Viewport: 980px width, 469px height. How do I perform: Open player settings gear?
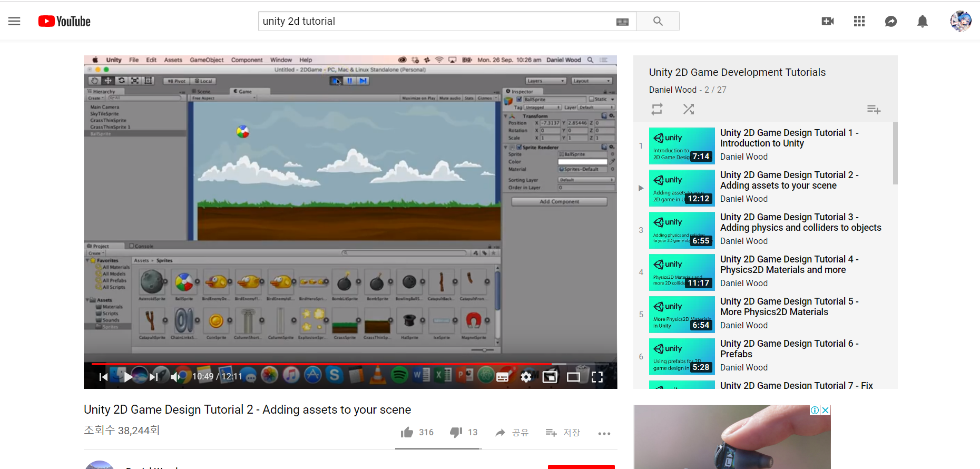(x=526, y=377)
